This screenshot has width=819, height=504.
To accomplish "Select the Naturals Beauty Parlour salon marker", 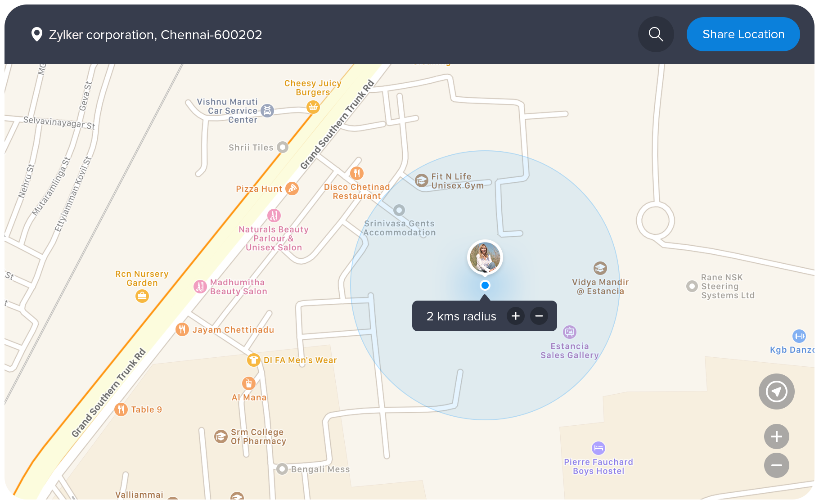I will pyautogui.click(x=274, y=215).
